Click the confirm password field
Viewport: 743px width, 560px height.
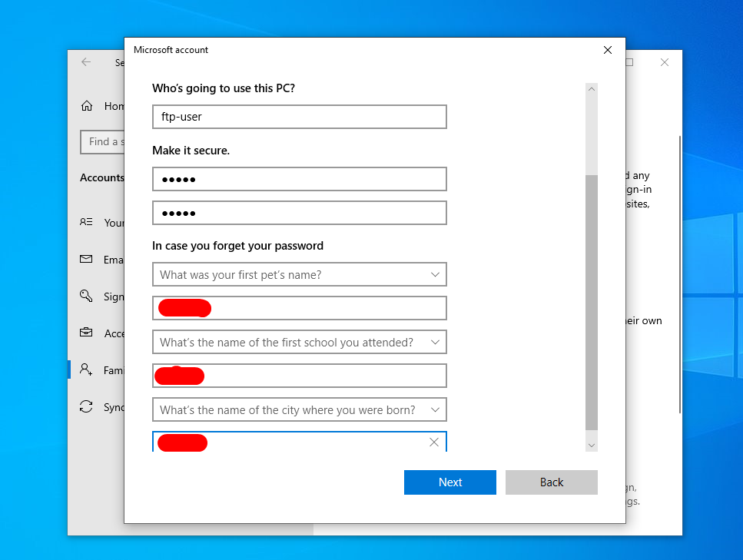(x=300, y=213)
